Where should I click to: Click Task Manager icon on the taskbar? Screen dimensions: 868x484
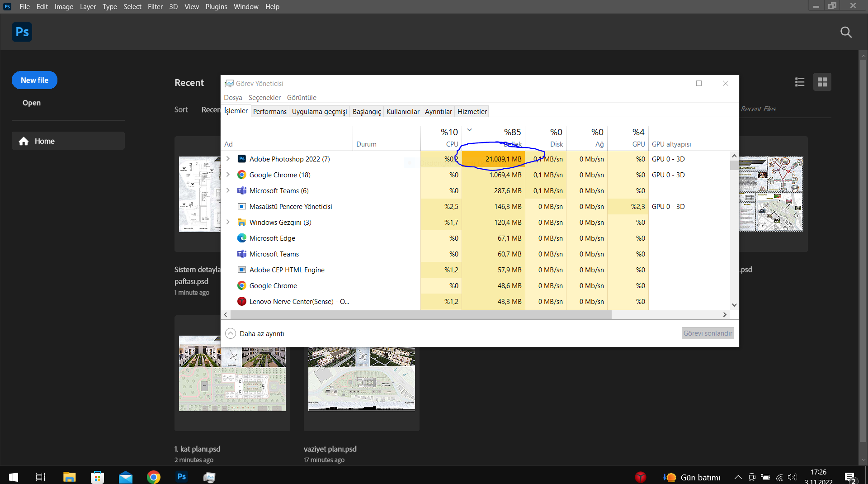pos(209,477)
